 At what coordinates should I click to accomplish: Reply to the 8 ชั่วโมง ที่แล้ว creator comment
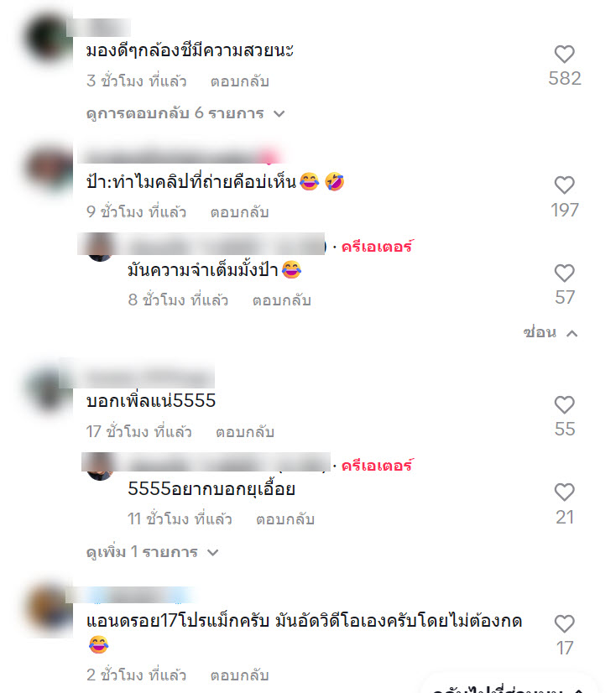click(x=282, y=300)
